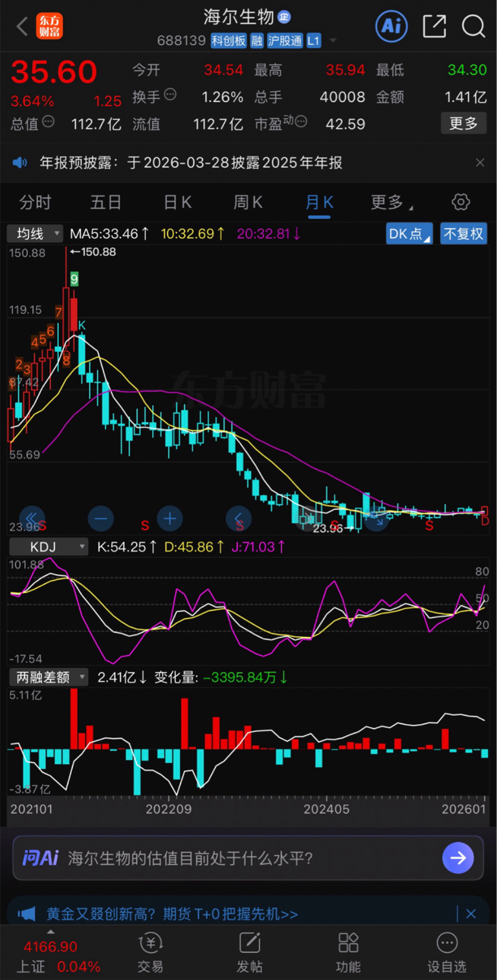Image resolution: width=497 pixels, height=980 pixels.
Task: Tap the green 9 signal marker on chart
Action: coord(74,280)
